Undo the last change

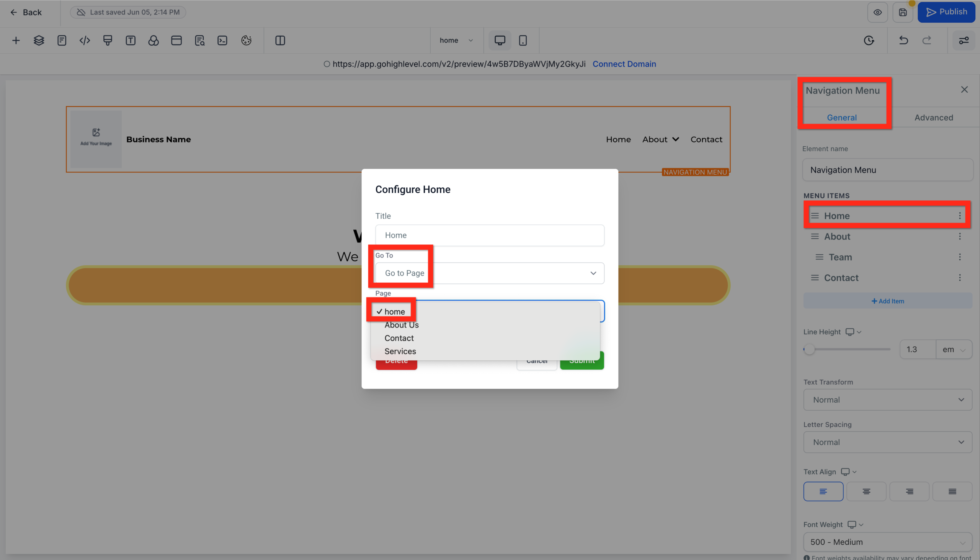click(x=904, y=40)
